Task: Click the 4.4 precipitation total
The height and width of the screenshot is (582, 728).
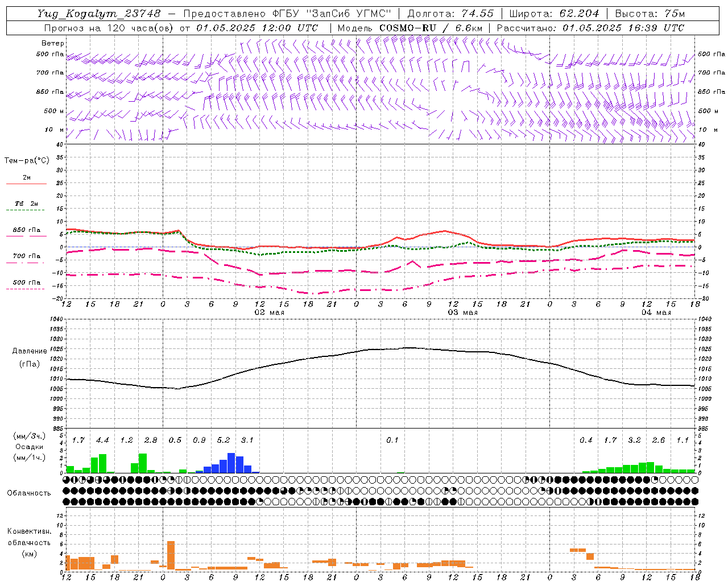Action: [102, 440]
